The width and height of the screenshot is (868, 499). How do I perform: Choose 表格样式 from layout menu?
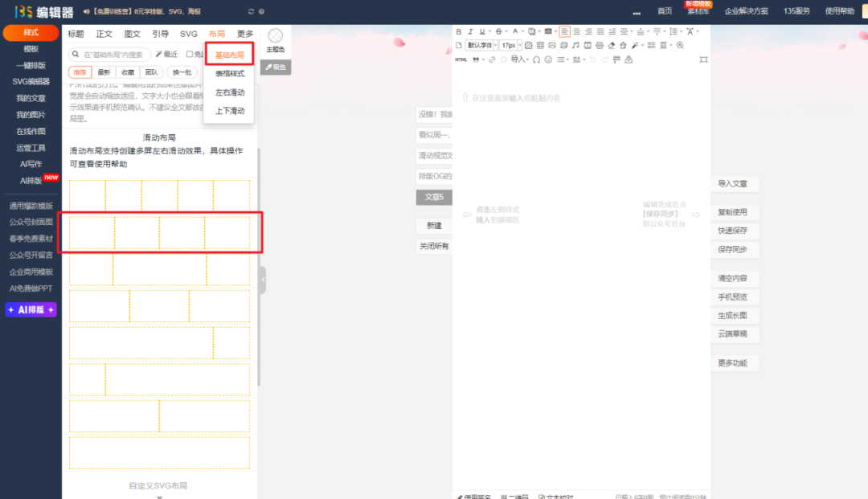coord(230,74)
